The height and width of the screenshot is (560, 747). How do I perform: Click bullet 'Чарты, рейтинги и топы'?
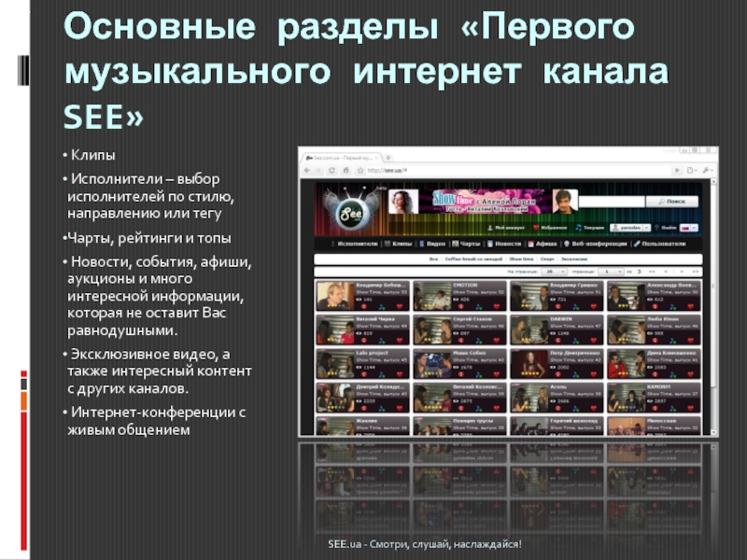149,238
